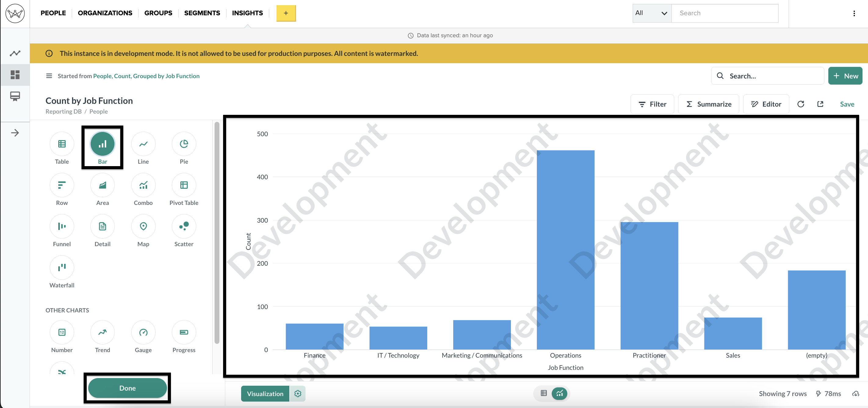Open the presentation icon in left sidebar
This screenshot has width=868, height=408.
pos(15,97)
